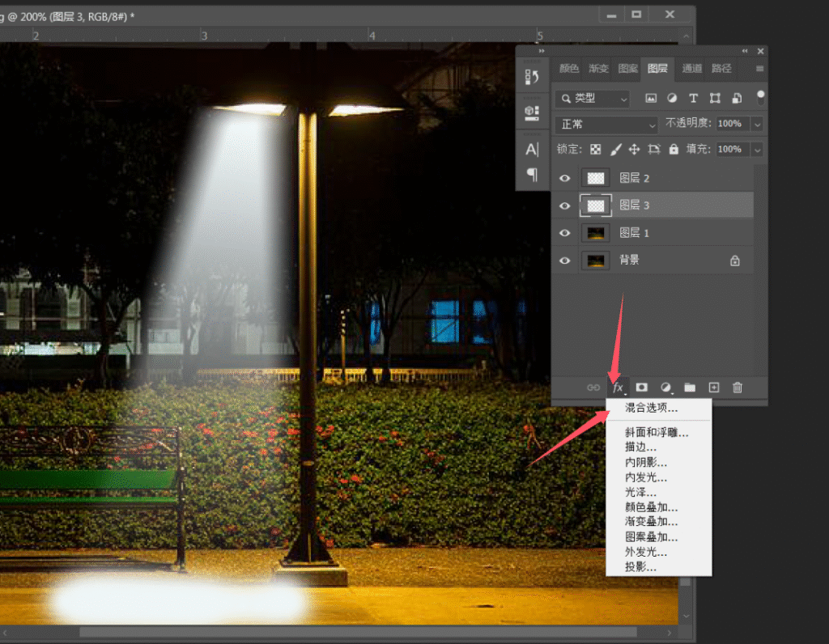Filter layers by adjustment layer icon
The height and width of the screenshot is (644, 829).
point(672,98)
